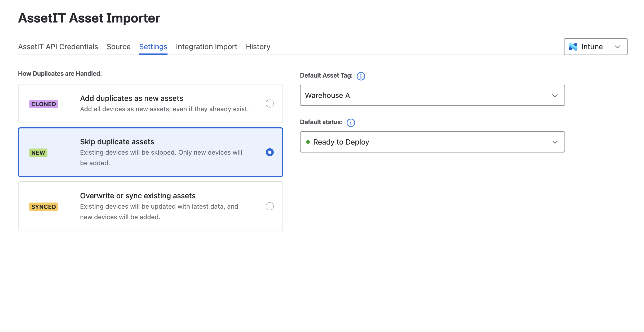644x332 pixels.
Task: Switch to the AssetIT API Credentials tab
Action: point(58,47)
